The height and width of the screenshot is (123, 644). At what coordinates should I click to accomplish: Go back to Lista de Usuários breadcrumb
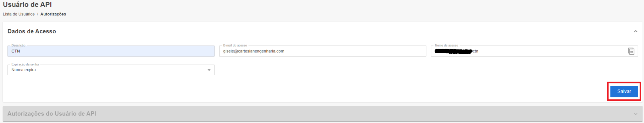(19, 14)
